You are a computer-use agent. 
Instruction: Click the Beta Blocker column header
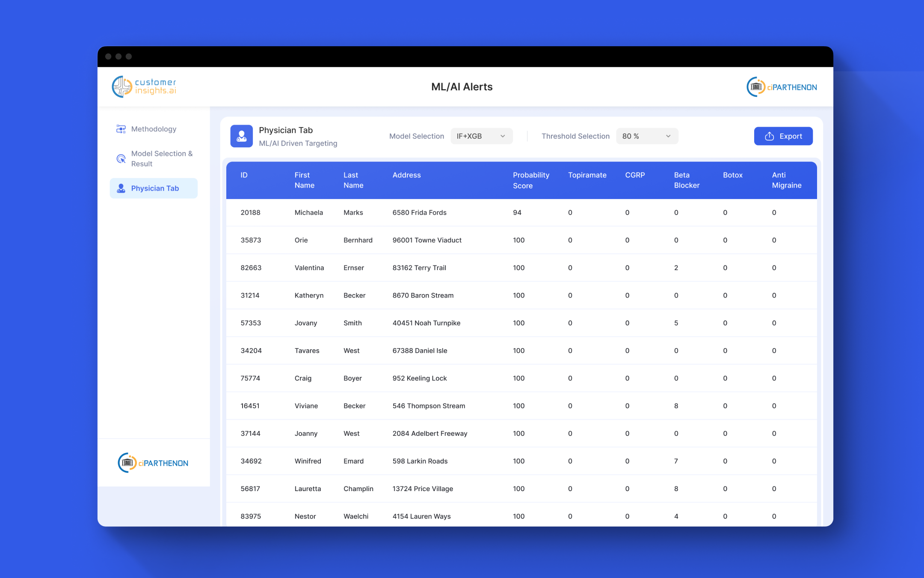click(x=686, y=180)
